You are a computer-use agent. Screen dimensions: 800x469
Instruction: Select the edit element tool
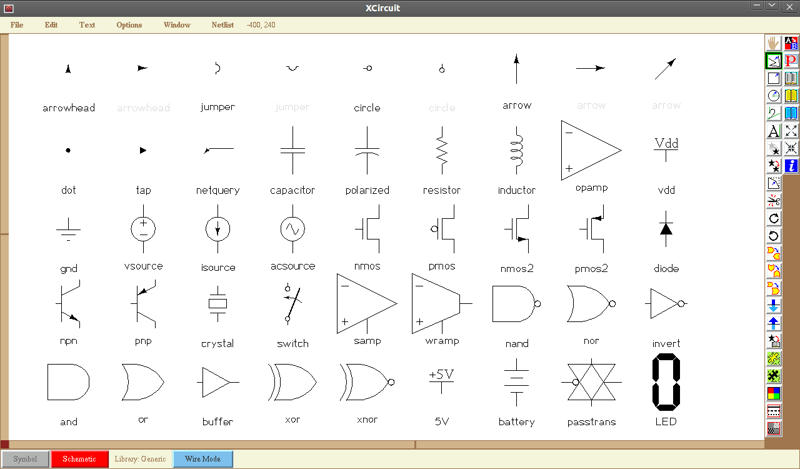[x=773, y=183]
